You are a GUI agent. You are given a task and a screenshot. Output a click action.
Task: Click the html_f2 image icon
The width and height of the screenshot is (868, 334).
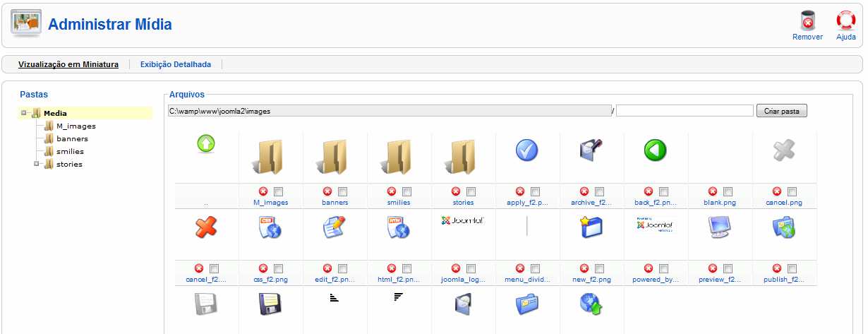click(x=399, y=227)
